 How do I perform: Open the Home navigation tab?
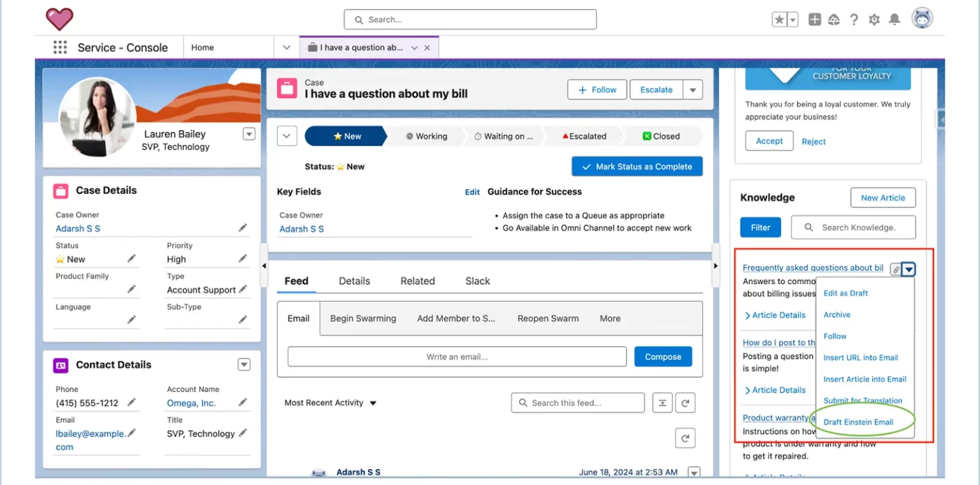[x=203, y=47]
